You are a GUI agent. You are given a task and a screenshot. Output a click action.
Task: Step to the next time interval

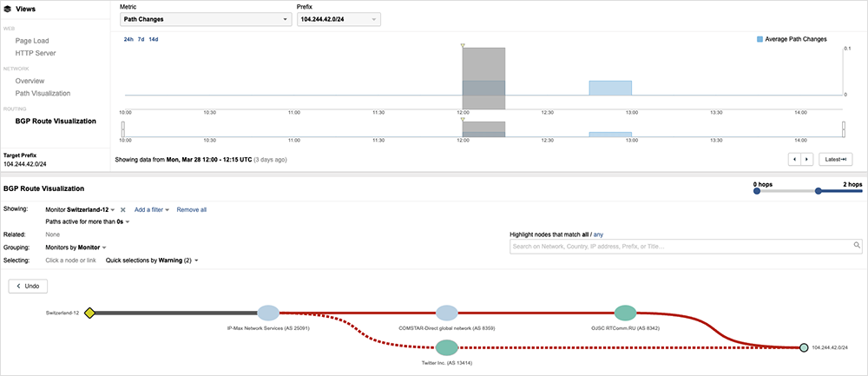(x=807, y=159)
